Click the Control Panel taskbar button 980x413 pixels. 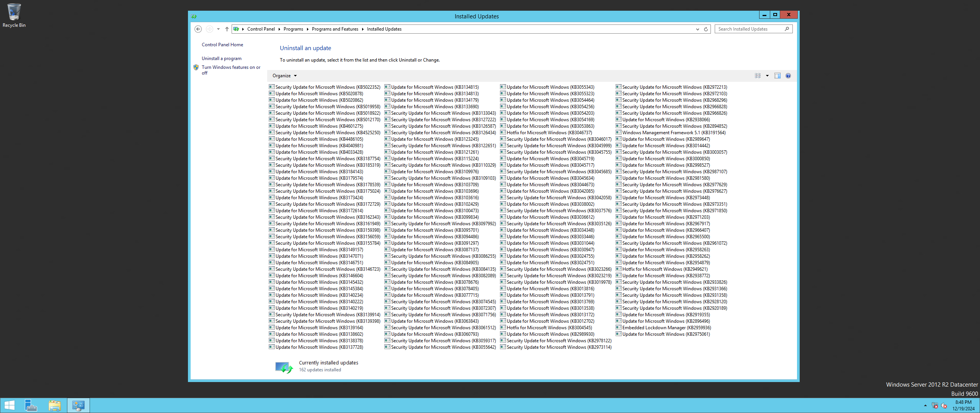point(78,405)
